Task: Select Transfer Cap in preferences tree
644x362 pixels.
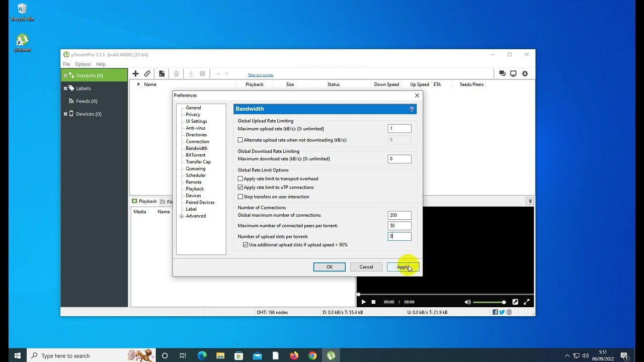Action: pyautogui.click(x=198, y=162)
